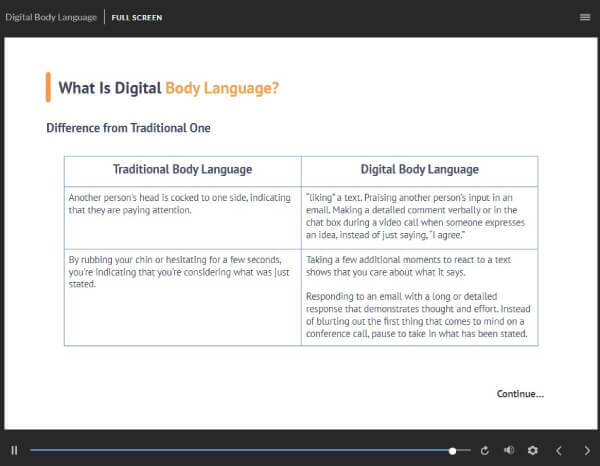Seek to the middle of the progress bar
Viewport: 600px width, 466px height.
pos(250,451)
